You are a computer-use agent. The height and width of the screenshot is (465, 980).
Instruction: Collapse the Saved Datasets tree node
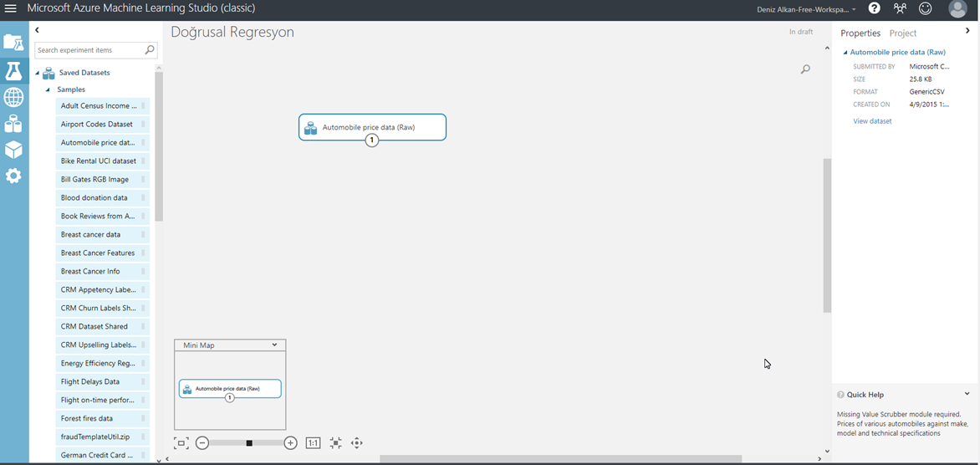[38, 74]
